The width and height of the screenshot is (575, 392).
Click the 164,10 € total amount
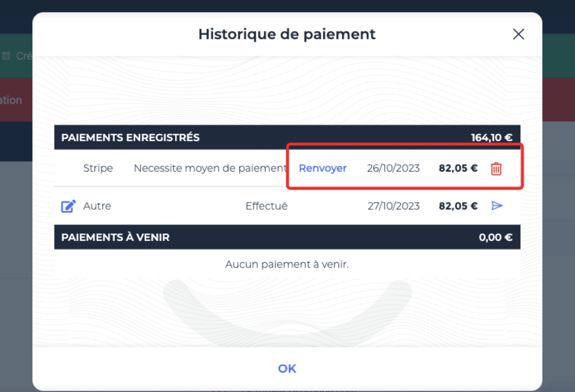[492, 137]
